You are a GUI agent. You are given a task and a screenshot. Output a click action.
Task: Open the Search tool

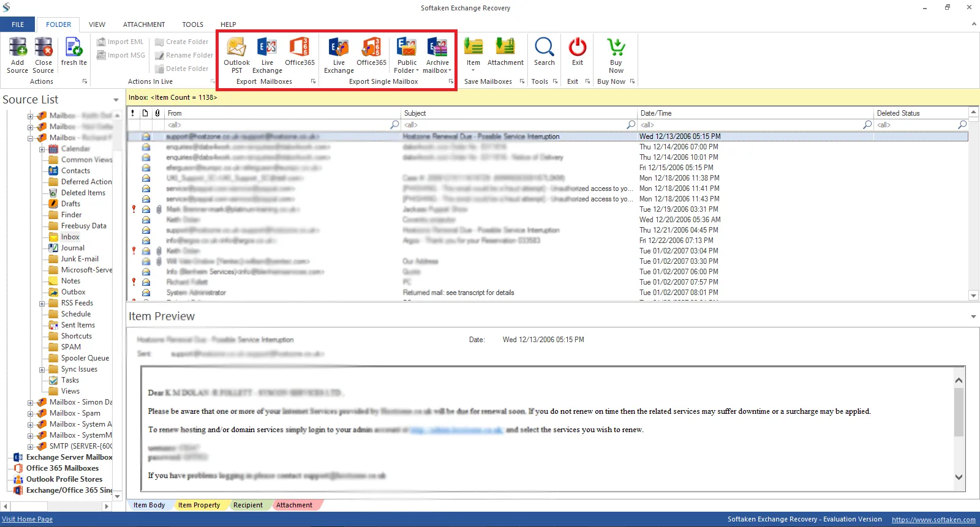(x=544, y=52)
